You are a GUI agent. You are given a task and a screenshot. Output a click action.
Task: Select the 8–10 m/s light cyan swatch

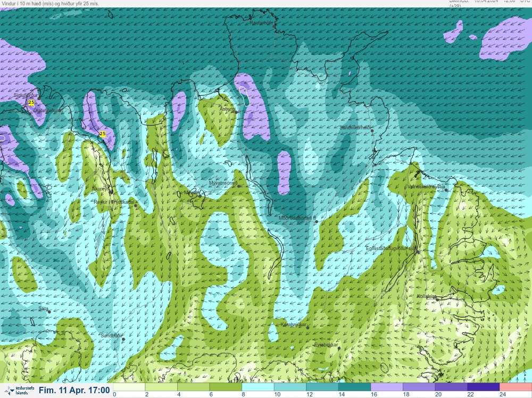click(258, 387)
